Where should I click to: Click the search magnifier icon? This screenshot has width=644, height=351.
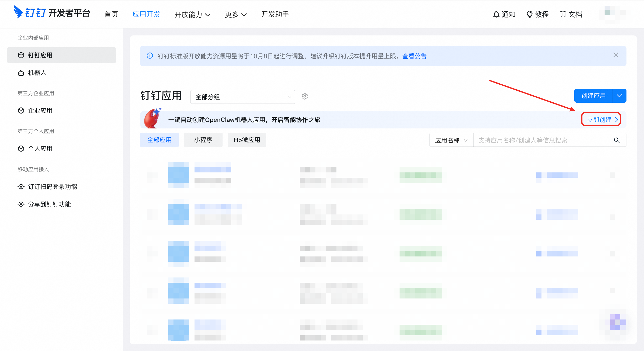[616, 140]
